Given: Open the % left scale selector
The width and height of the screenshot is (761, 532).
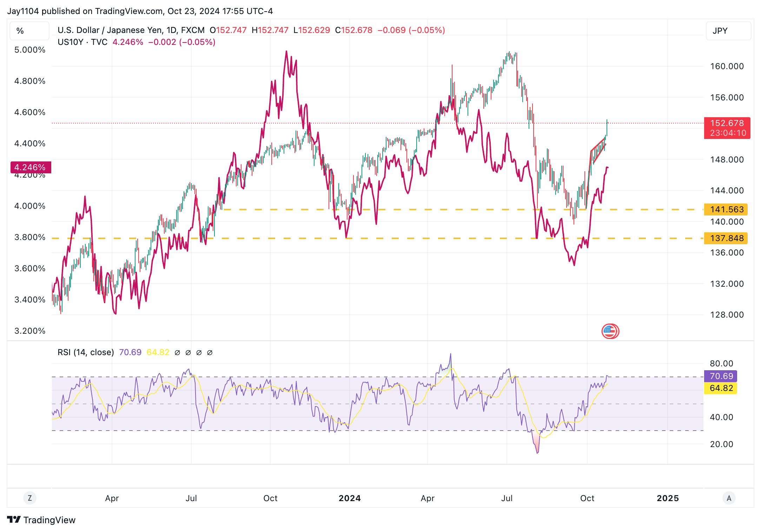Looking at the screenshot, I should 29,31.
